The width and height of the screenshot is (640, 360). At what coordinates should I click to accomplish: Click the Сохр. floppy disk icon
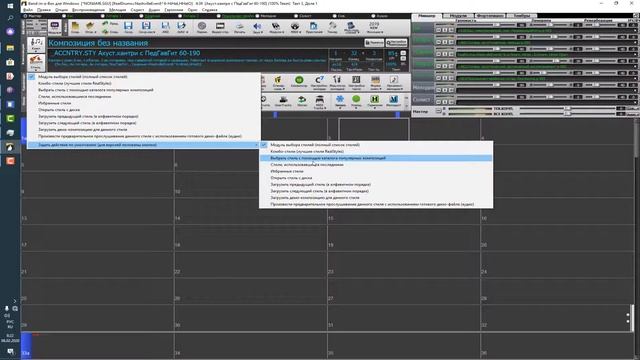pos(128,28)
